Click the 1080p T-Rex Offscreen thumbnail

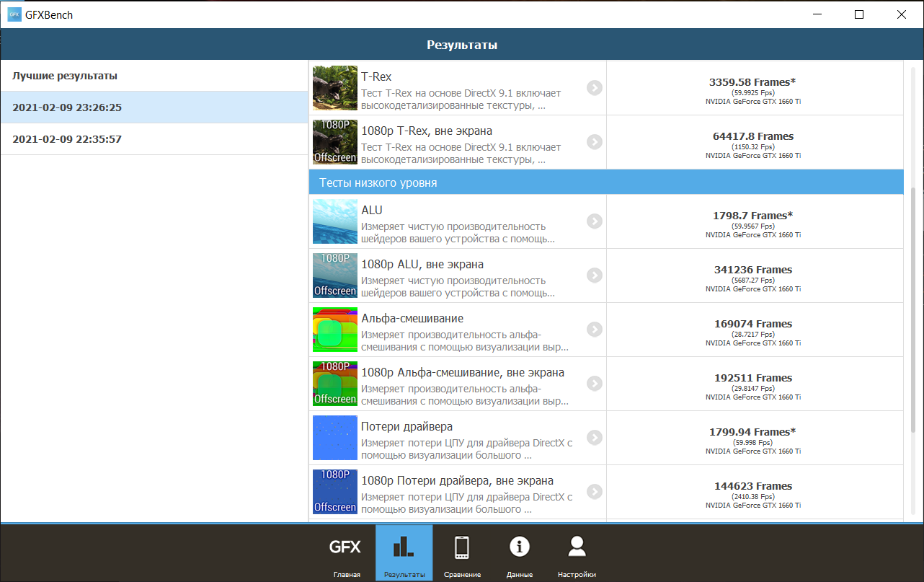[x=335, y=142]
